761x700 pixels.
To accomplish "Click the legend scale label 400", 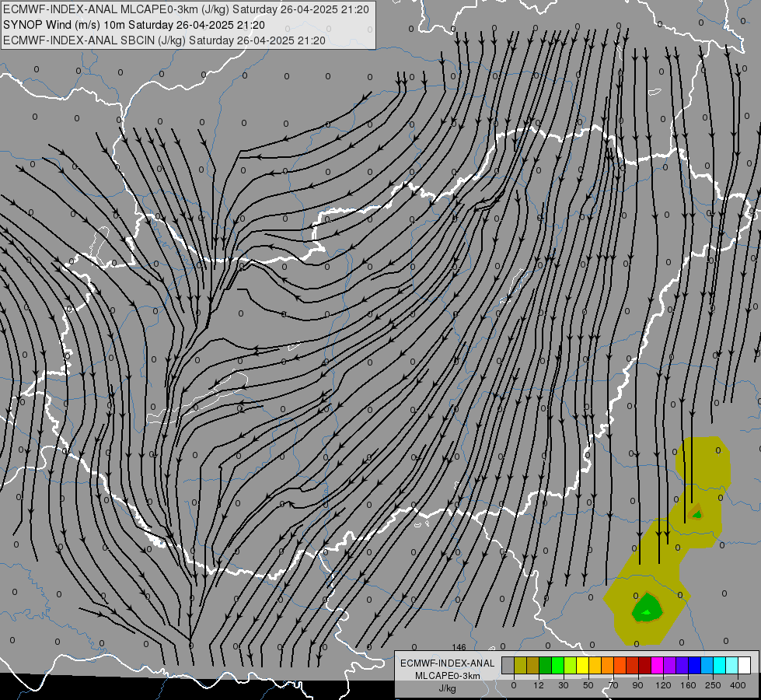I will pos(738,685).
